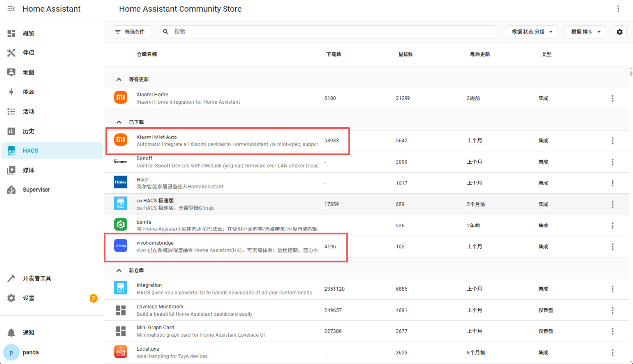
Task: Sort by 星标数 column header
Action: [x=406, y=54]
